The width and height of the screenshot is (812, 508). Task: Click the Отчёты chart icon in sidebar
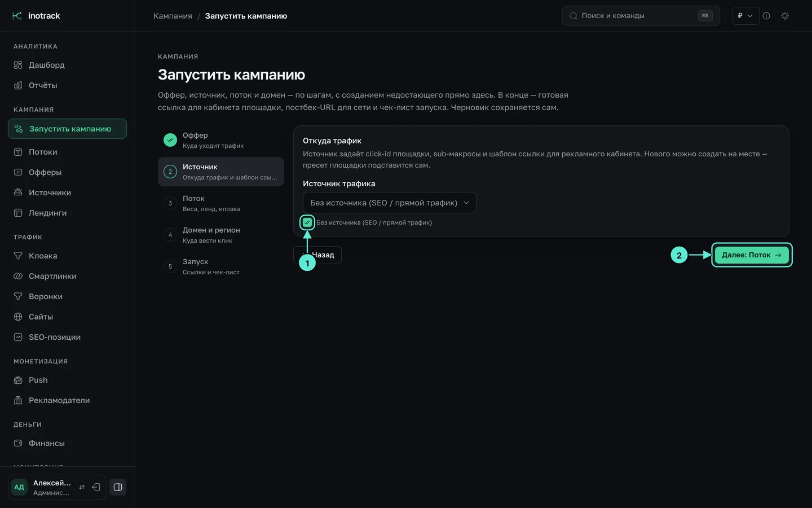click(18, 85)
